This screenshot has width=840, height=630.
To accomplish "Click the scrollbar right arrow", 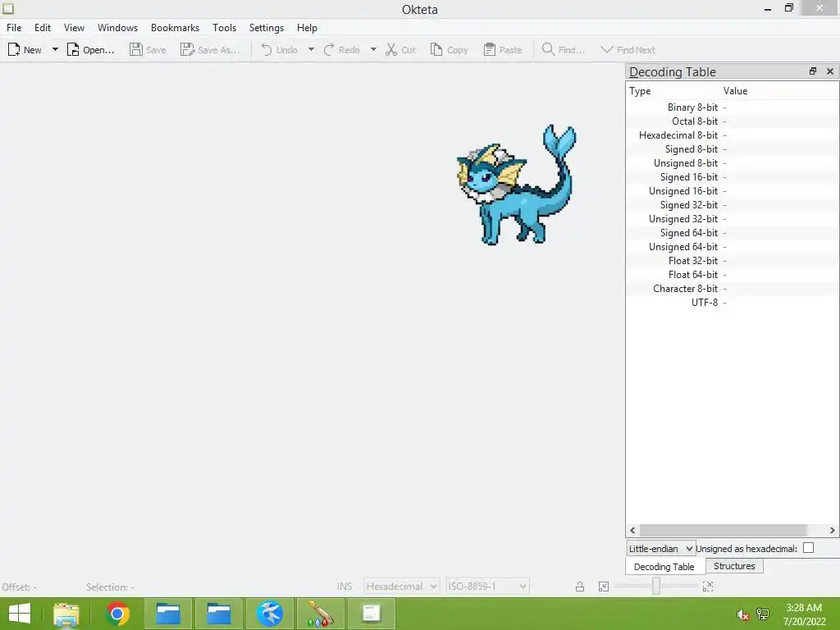I will 832,530.
